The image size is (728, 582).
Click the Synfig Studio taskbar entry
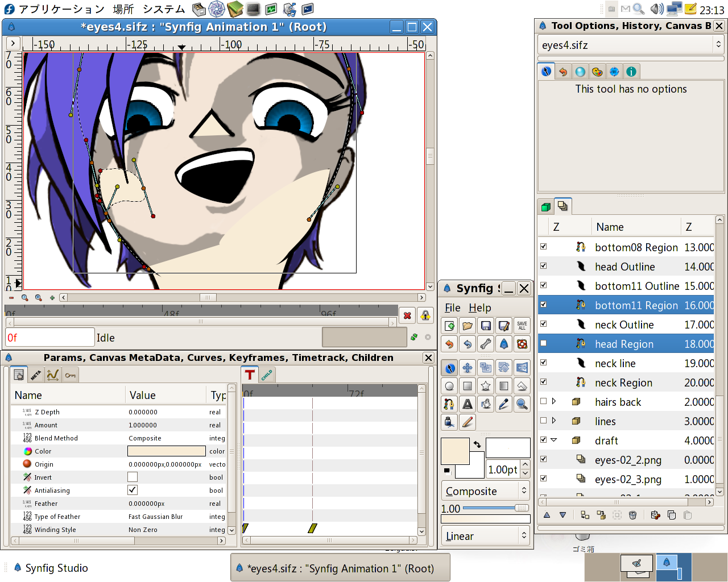click(50, 568)
